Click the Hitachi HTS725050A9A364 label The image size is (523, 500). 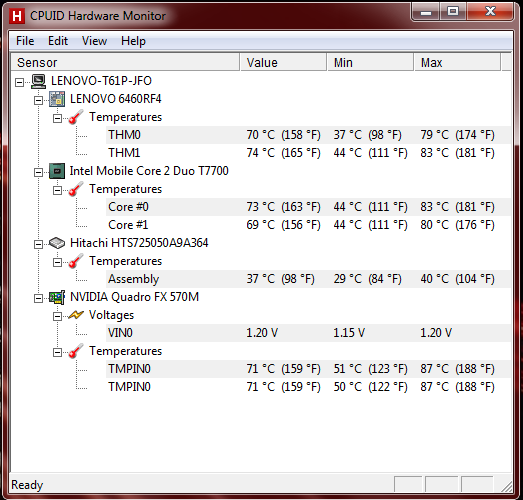(x=139, y=243)
